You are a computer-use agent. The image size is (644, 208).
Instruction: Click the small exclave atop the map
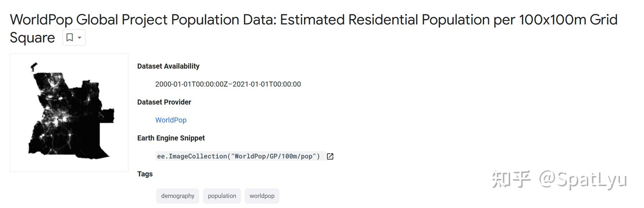[35, 66]
